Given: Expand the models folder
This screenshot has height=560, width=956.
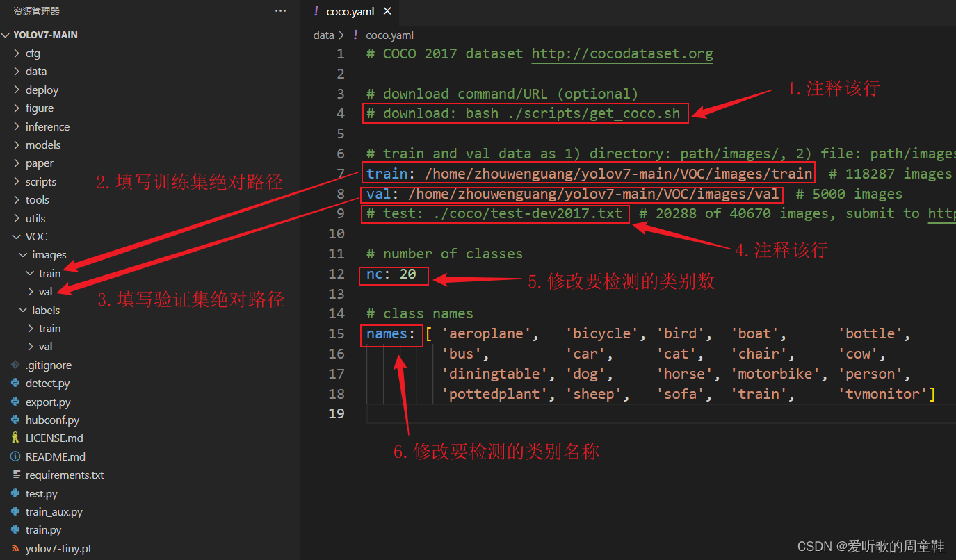Looking at the screenshot, I should 17,145.
